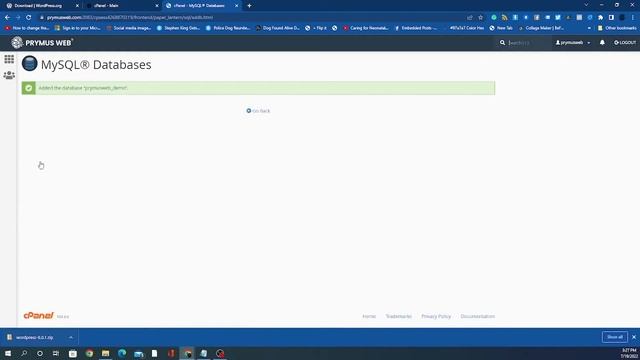Open the 'Caring for Neonatal' bookmark
The height and width of the screenshot is (360, 640).
(366, 28)
